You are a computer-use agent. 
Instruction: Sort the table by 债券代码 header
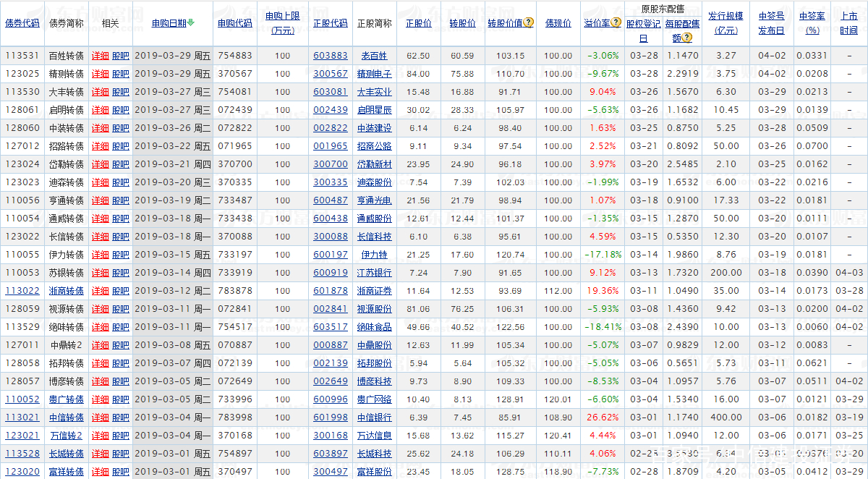pyautogui.click(x=22, y=23)
